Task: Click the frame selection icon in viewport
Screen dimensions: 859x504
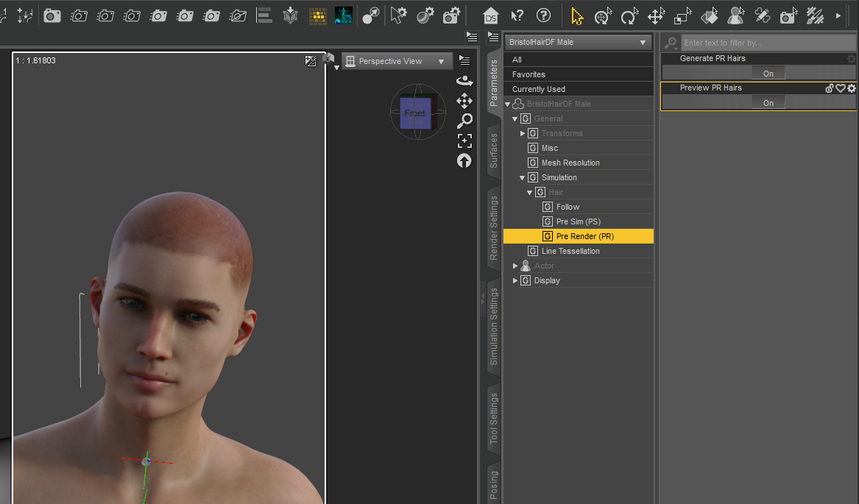Action: [x=464, y=141]
